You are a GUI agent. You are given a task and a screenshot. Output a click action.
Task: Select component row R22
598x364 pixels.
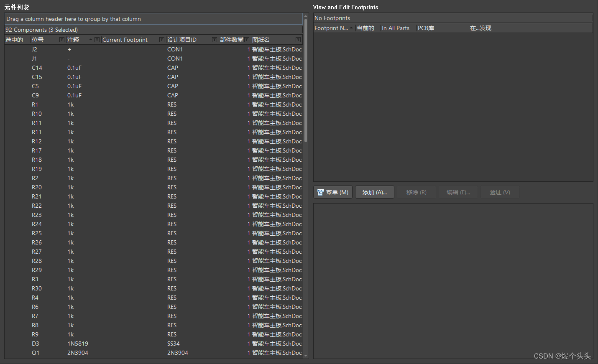pyautogui.click(x=153, y=206)
